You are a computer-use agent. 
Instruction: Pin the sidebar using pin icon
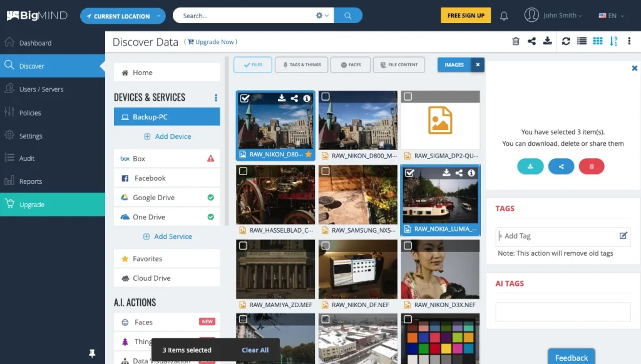tap(92, 353)
